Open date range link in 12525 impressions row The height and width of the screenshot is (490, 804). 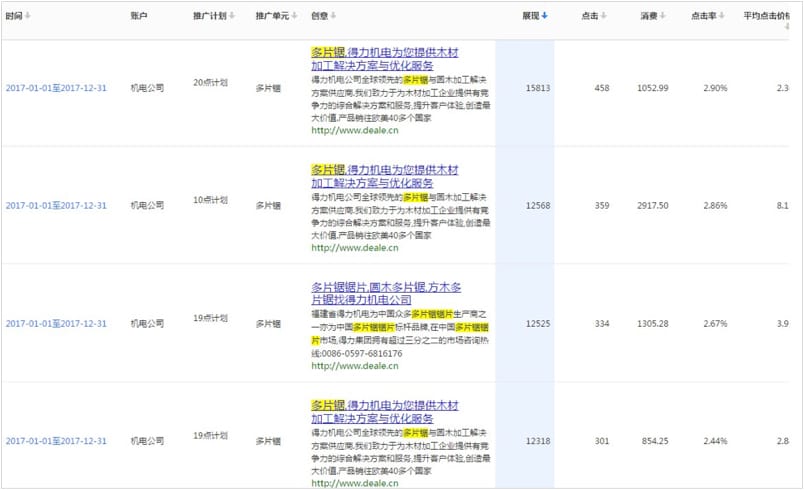56,324
